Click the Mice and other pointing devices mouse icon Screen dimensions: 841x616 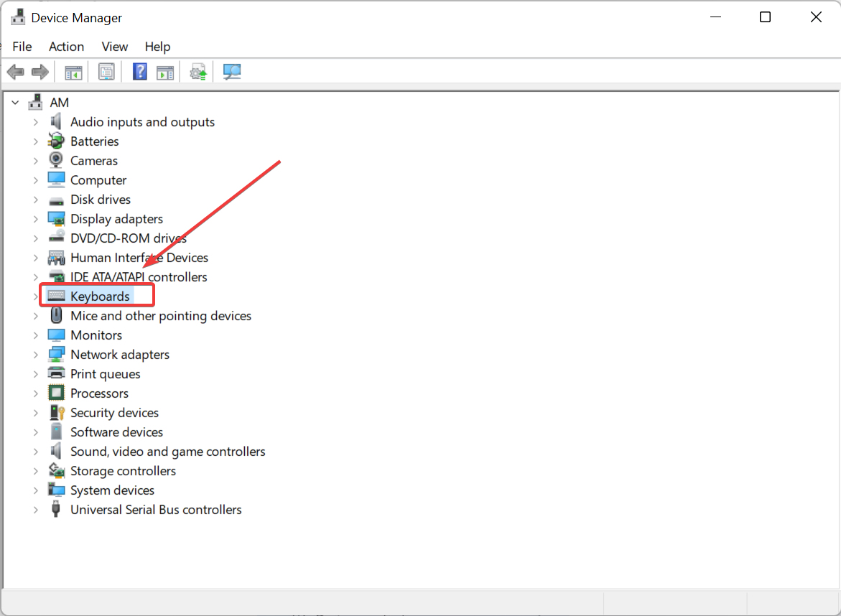click(x=56, y=315)
